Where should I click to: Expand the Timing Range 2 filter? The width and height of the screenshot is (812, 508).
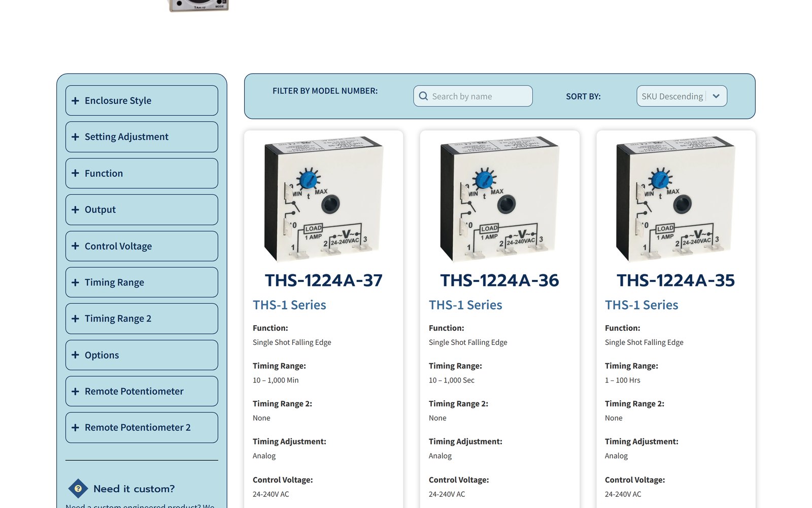click(x=142, y=319)
